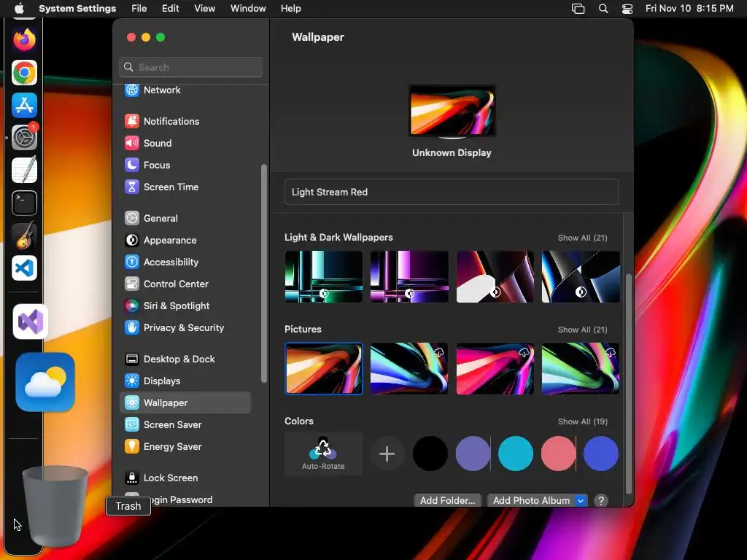Viewport: 747px width, 560px height.
Task: Show all Light & Dark Wallpapers
Action: (582, 238)
